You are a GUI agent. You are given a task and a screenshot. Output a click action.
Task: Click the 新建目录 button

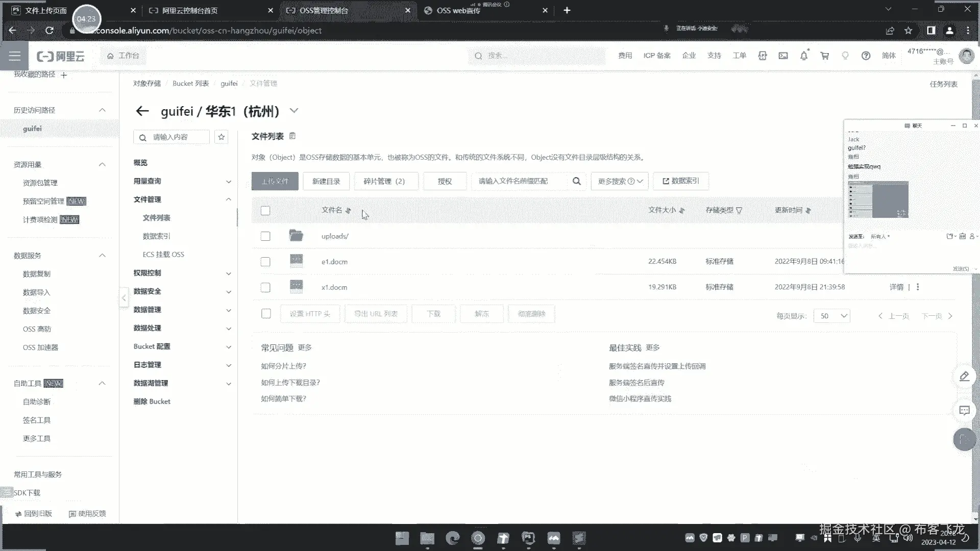[326, 181]
